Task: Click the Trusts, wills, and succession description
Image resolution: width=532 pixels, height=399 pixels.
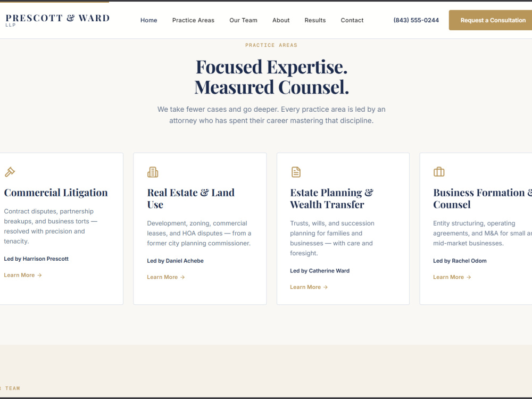Action: [x=332, y=238]
